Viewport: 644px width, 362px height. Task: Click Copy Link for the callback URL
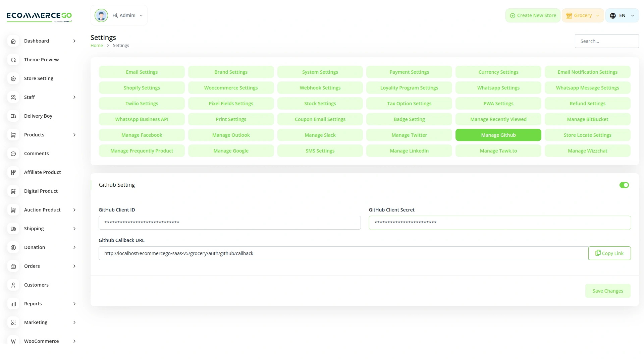pos(609,253)
